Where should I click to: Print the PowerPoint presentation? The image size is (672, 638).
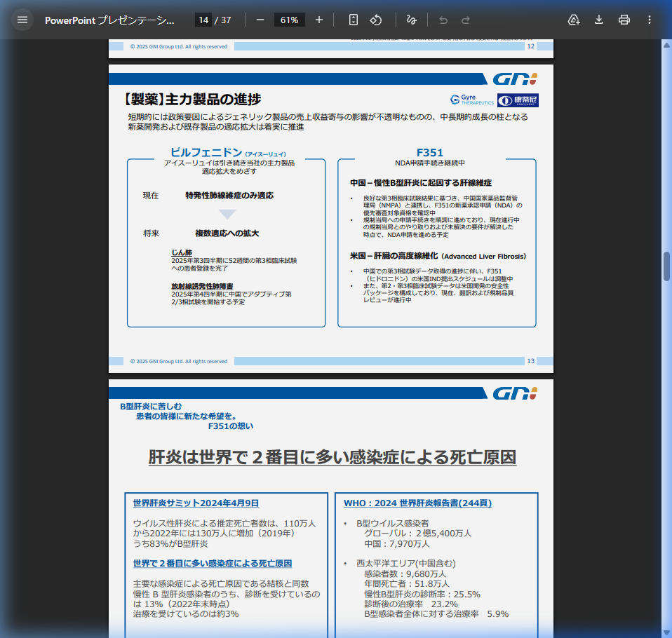[x=624, y=20]
